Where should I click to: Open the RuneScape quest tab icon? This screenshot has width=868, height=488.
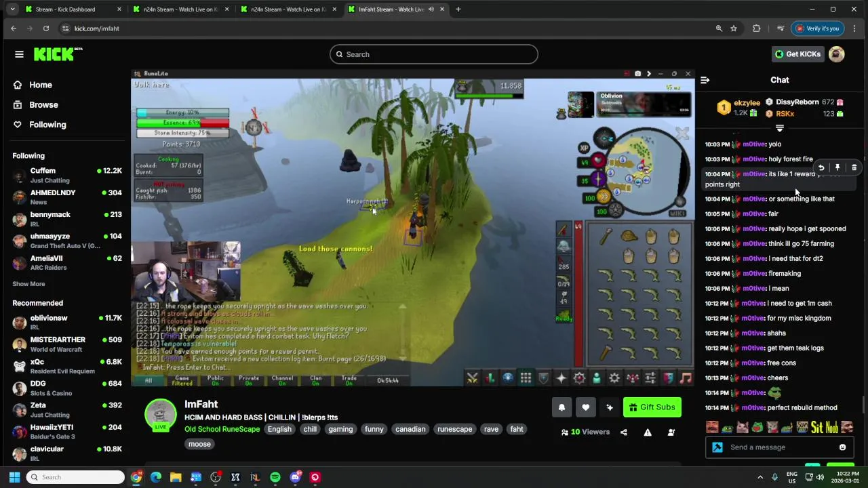tap(508, 378)
